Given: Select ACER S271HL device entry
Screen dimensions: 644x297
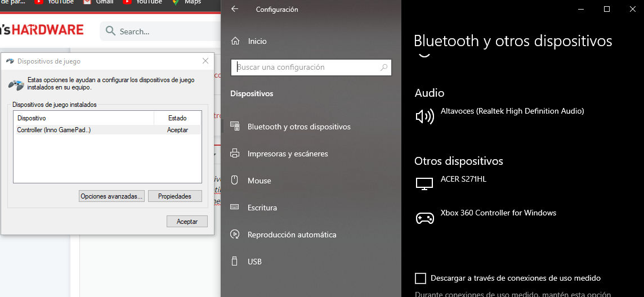Looking at the screenshot, I should (463, 179).
